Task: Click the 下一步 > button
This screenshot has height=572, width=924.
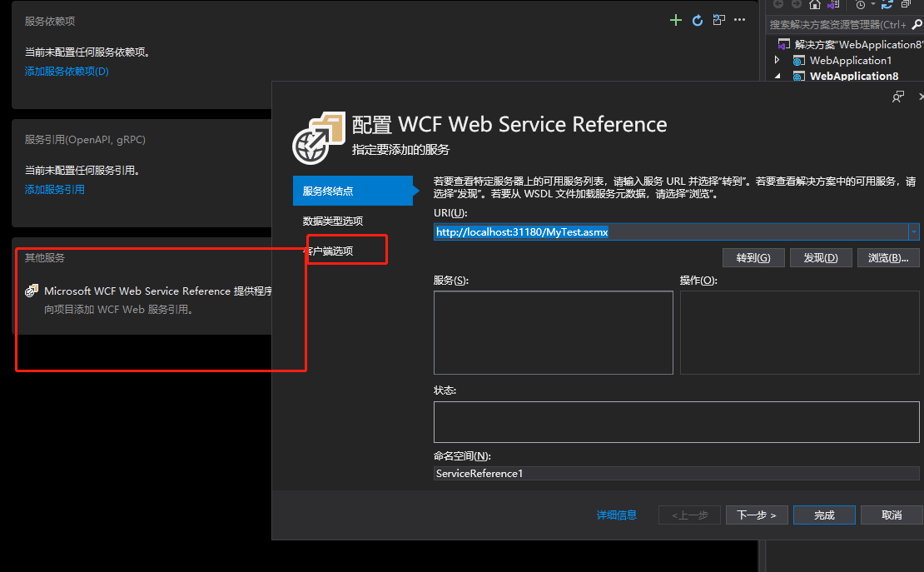Action: pos(757,515)
